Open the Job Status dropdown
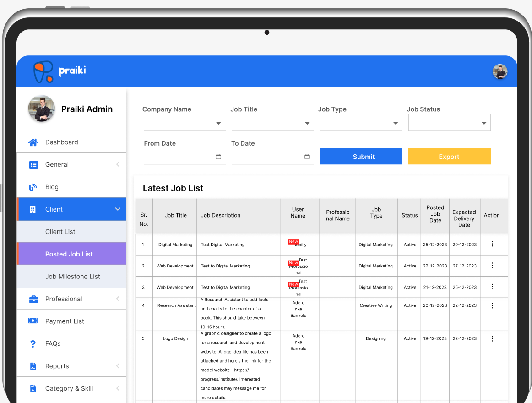The width and height of the screenshot is (532, 403). point(450,123)
